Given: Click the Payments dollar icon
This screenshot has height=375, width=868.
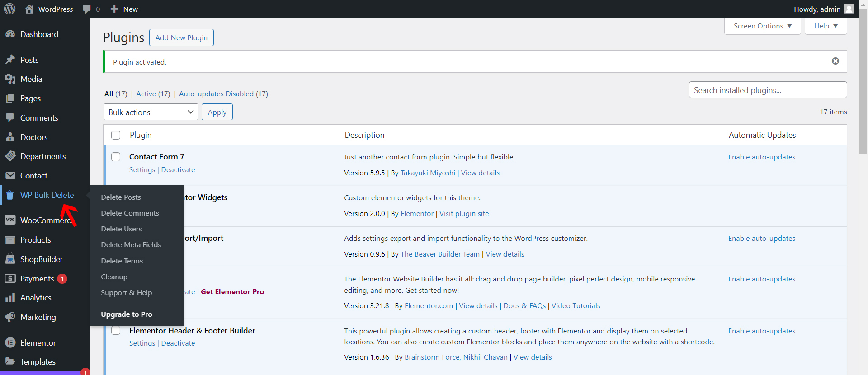Looking at the screenshot, I should [x=10, y=279].
